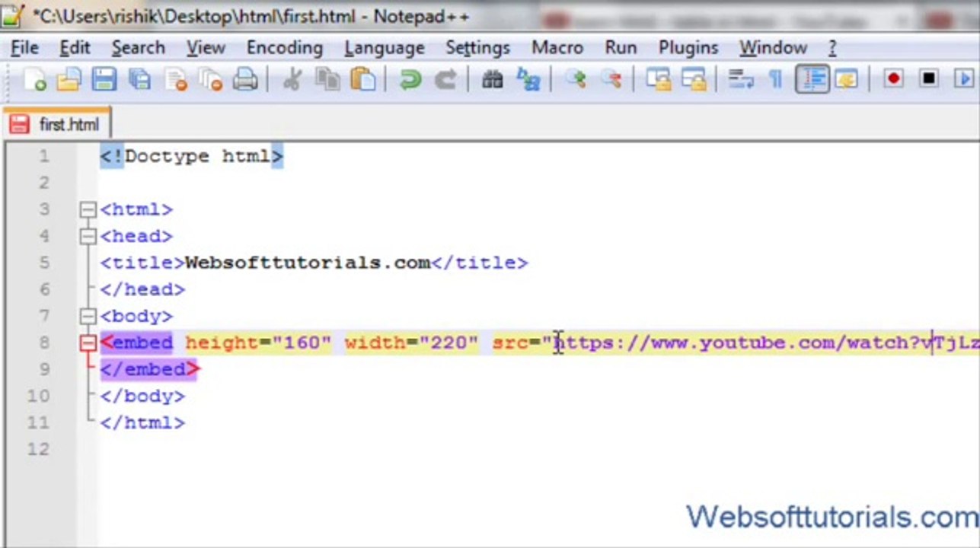980x548 pixels.
Task: Open the File menu
Action: (24, 48)
